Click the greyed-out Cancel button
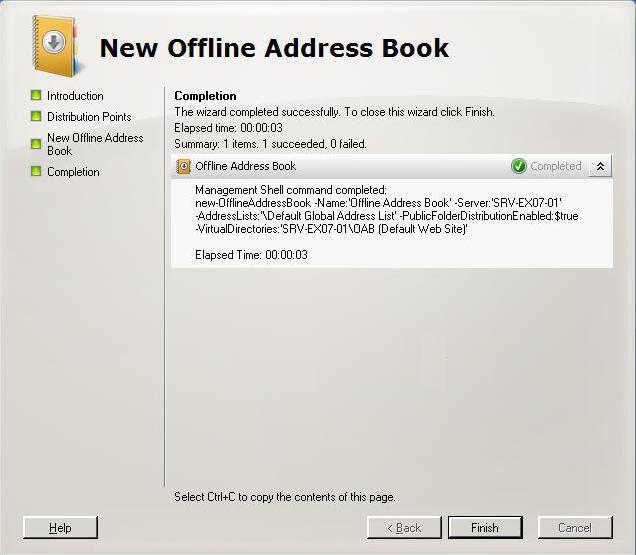This screenshot has width=636, height=555. click(x=575, y=527)
